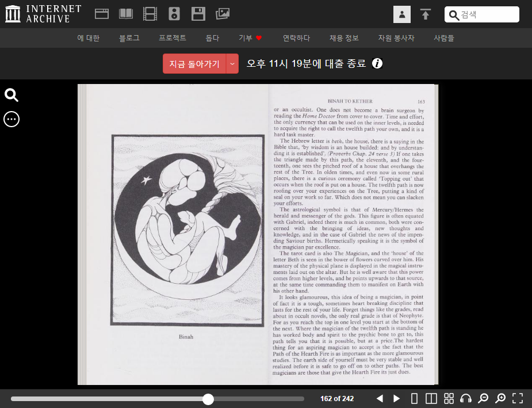
Task: Open the book search side panel
Action: [x=11, y=95]
